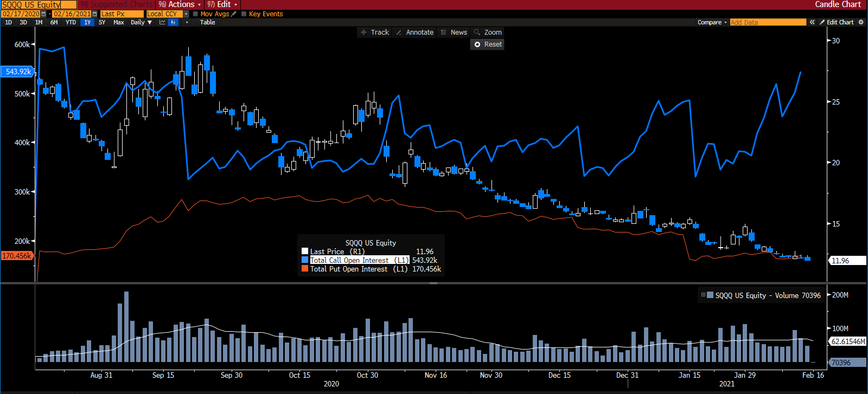This screenshot has width=868, height=394.
Task: Click the Edit Chart pencil button
Action: pyautogui.click(x=837, y=22)
